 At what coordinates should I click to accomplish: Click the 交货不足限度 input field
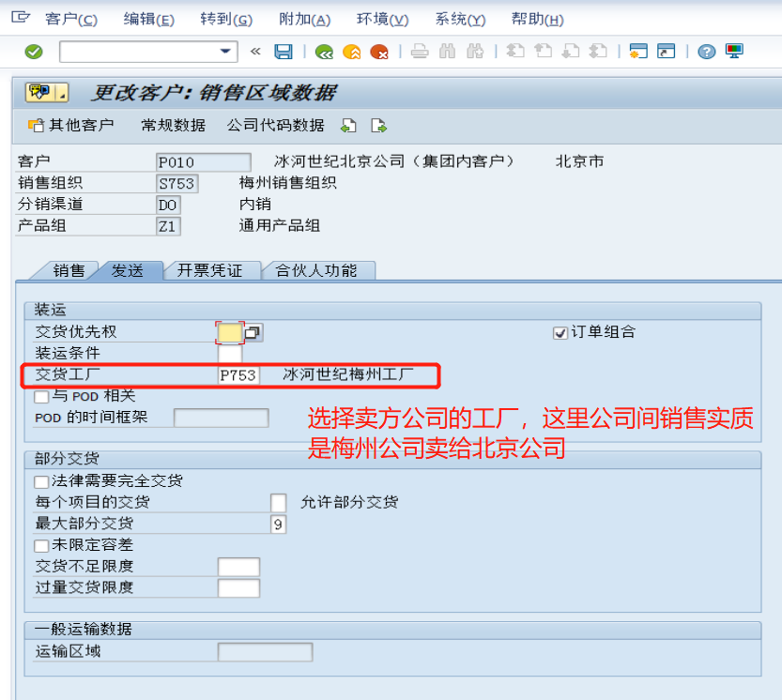pos(238,567)
